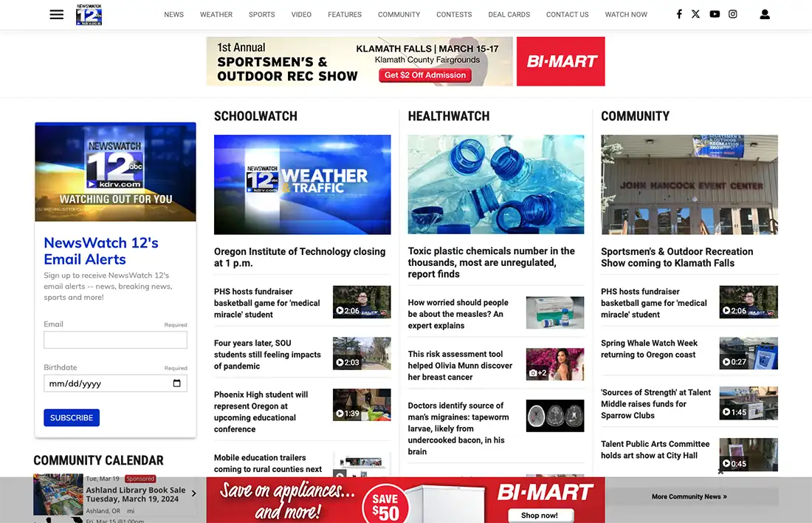812x523 pixels.
Task: Open Toxic plastic chemicals headline
Action: [492, 262]
